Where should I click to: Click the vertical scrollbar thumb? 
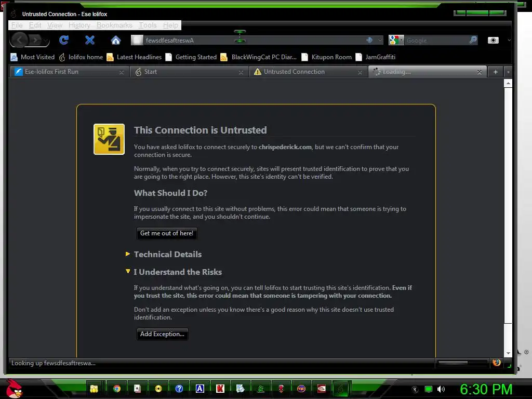[508, 205]
